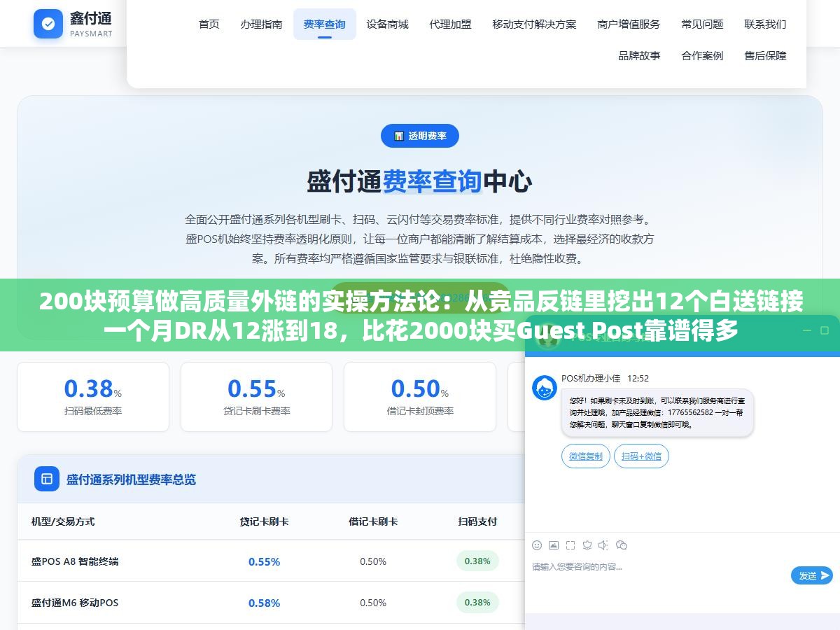Click the 发送 send button
This screenshot has height=630, width=840.
pos(812,575)
